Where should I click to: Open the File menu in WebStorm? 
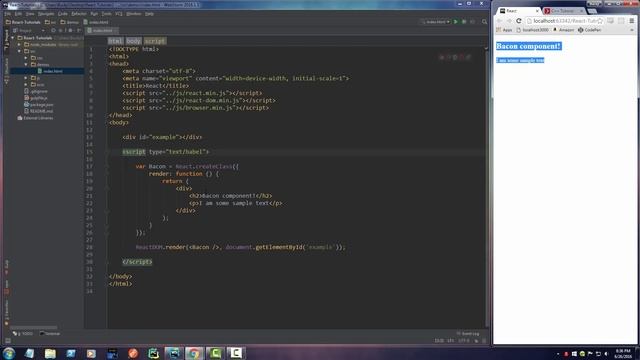coord(7,14)
